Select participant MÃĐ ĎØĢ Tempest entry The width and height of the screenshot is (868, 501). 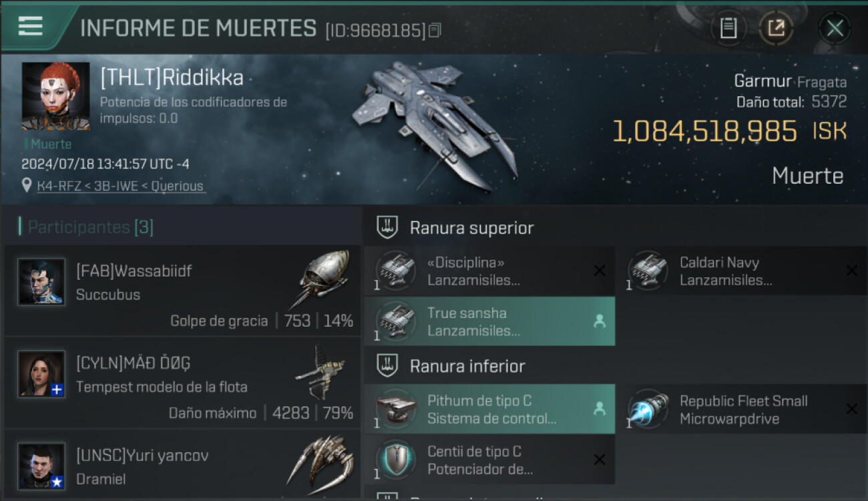[182, 383]
